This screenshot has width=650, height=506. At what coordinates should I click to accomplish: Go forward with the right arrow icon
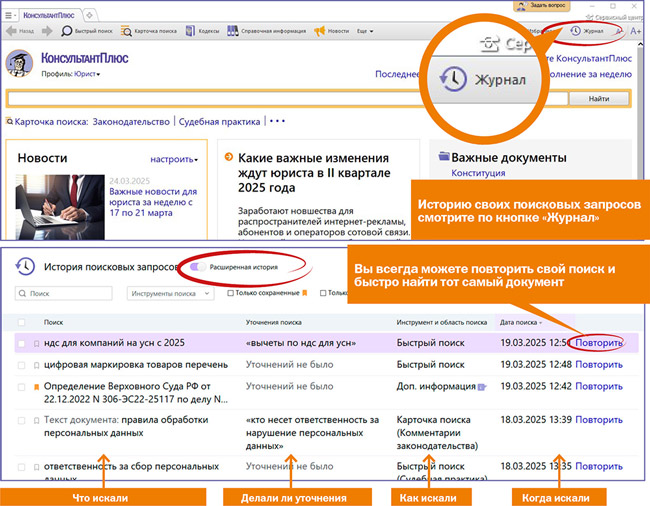(x=47, y=31)
